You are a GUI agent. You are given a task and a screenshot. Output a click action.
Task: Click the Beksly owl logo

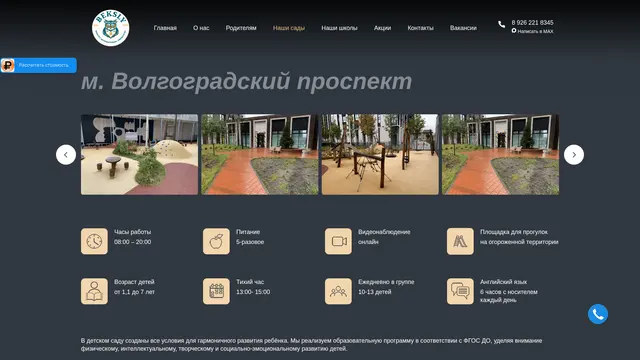[110, 28]
